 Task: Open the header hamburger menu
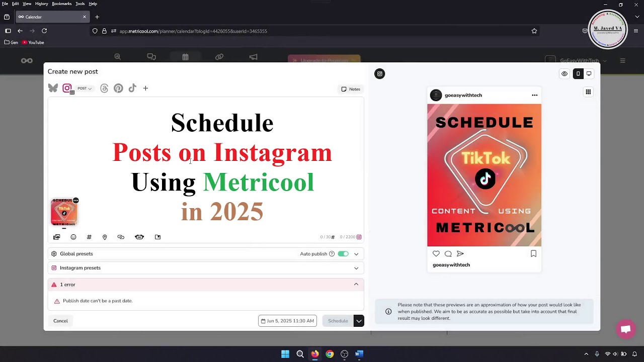coord(622,61)
